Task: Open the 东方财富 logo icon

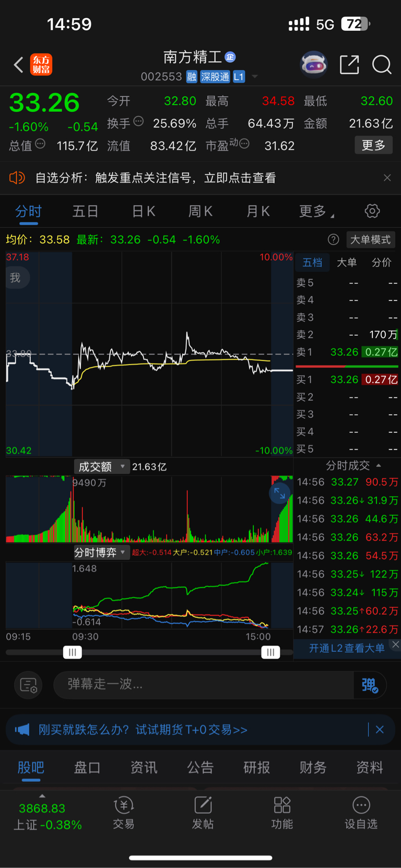Action: click(x=41, y=65)
